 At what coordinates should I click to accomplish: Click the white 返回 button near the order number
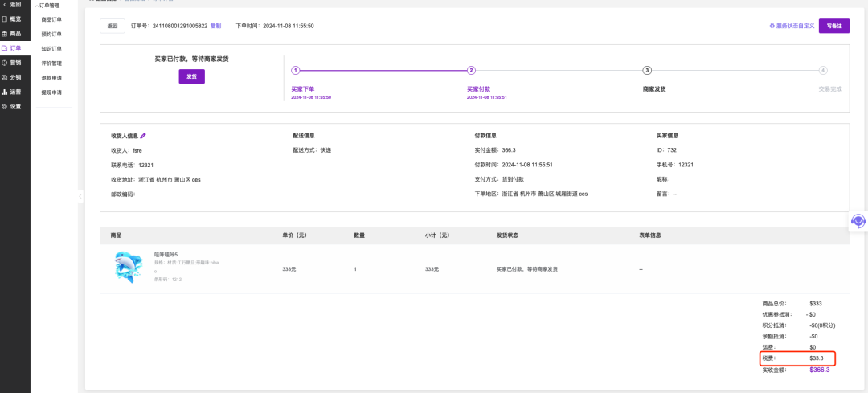click(x=112, y=26)
